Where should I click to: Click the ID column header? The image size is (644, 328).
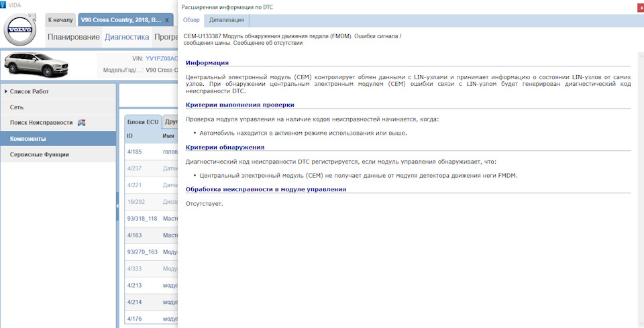[x=129, y=136]
